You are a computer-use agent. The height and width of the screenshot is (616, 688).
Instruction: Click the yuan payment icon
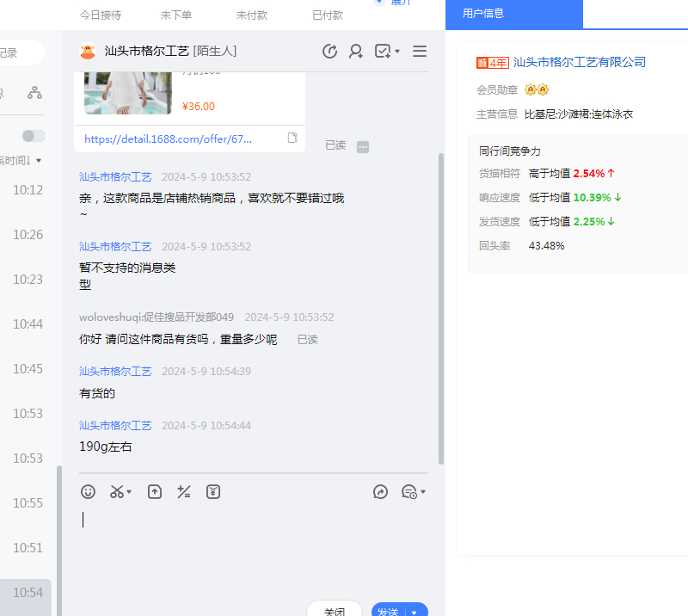tap(213, 491)
